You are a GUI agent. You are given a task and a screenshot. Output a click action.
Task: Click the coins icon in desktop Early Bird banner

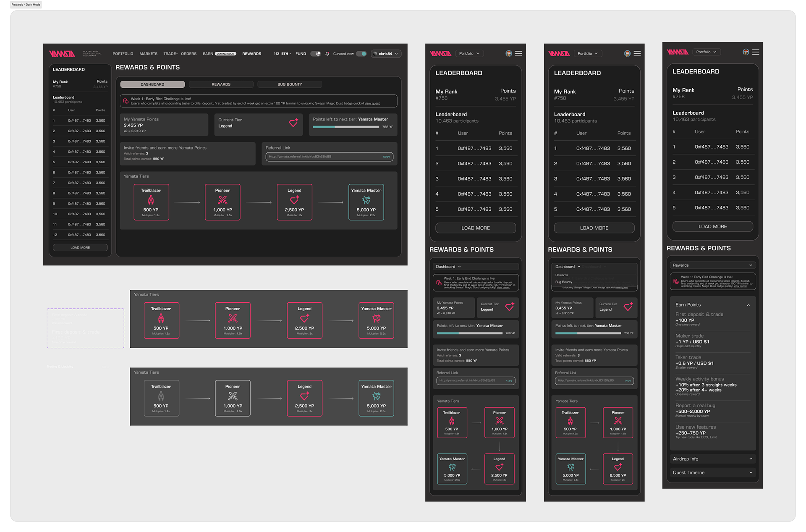[126, 101]
